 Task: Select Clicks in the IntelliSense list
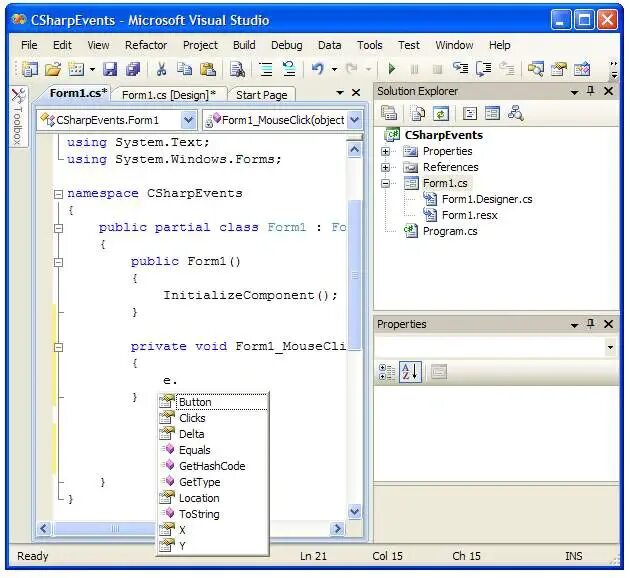213,418
